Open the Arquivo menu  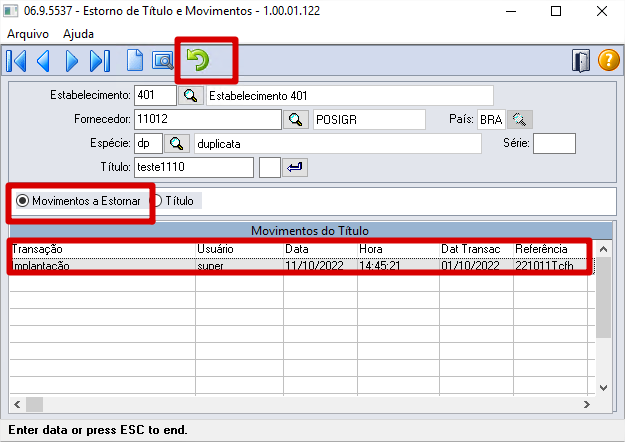point(28,34)
